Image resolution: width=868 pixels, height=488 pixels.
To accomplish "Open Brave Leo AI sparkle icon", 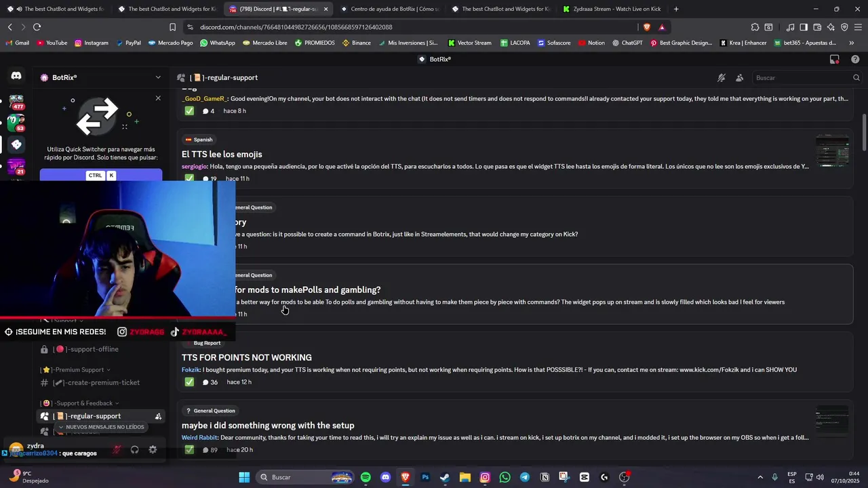I will 831,27.
